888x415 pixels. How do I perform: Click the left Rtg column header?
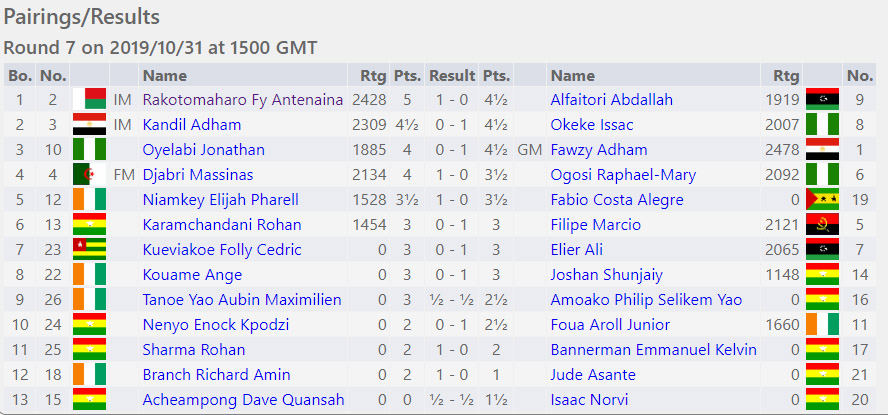pos(373,75)
